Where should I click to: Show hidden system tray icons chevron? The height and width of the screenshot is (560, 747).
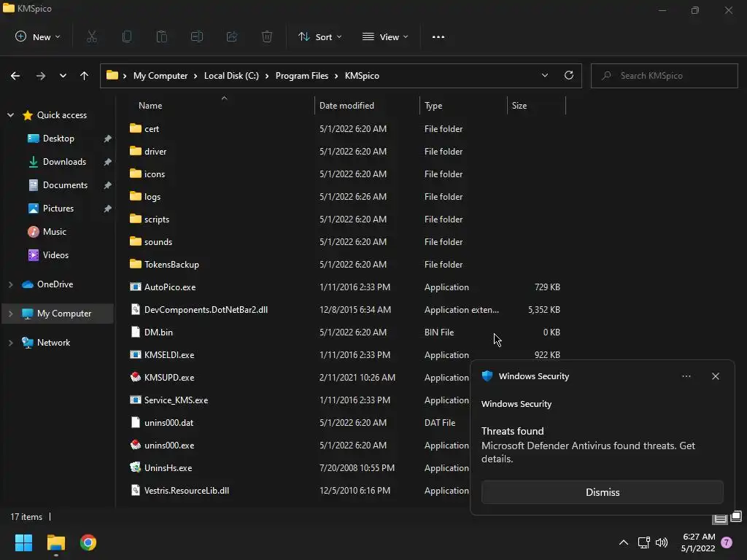pyautogui.click(x=624, y=542)
